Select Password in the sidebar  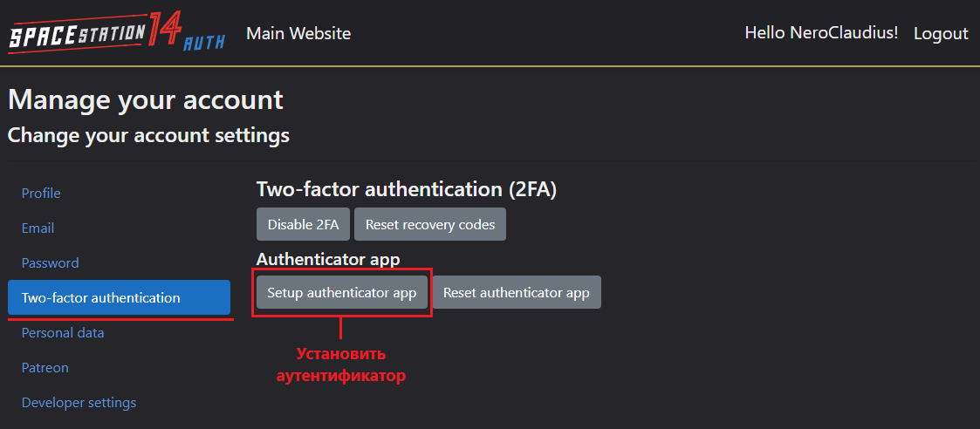(x=51, y=263)
